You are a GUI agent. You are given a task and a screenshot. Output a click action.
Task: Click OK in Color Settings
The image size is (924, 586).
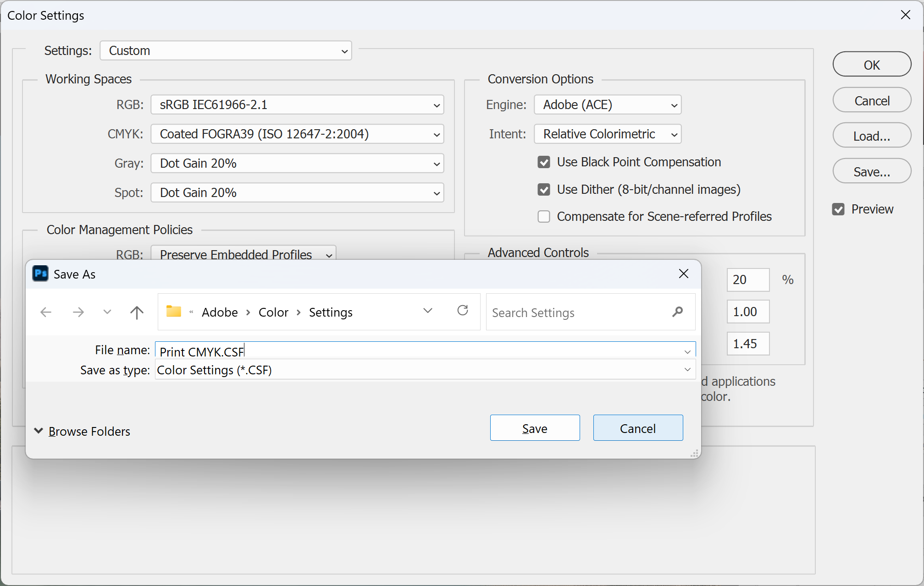[872, 65]
